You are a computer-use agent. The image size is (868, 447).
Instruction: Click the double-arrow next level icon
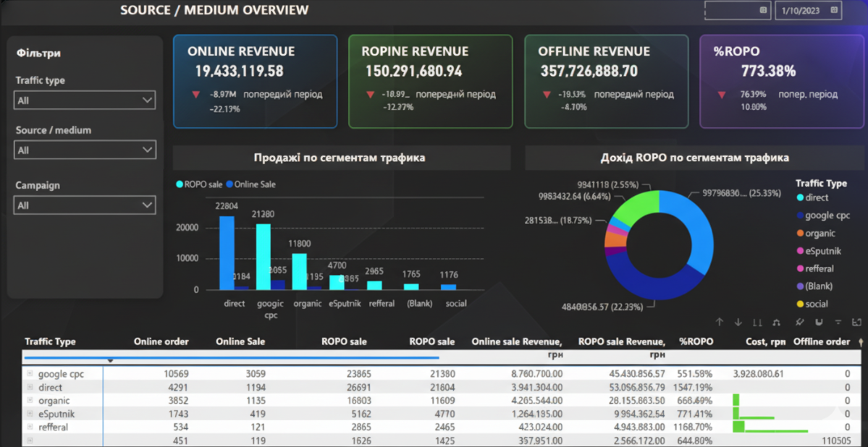[x=757, y=322]
